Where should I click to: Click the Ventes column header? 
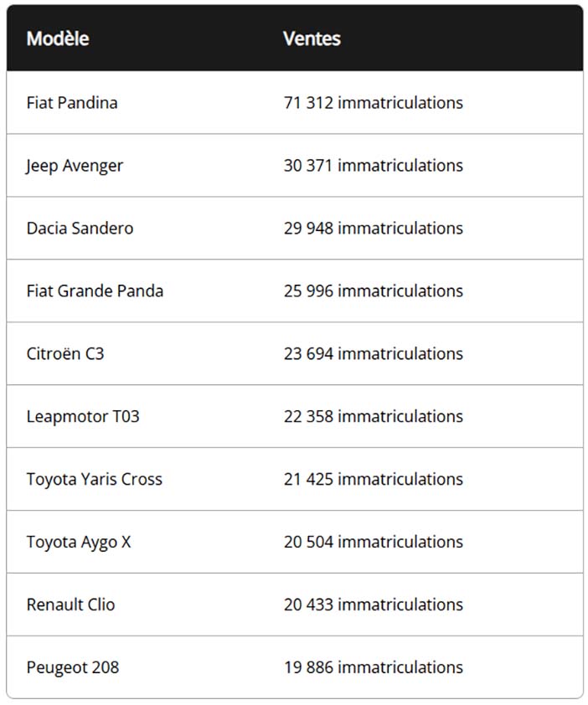[x=312, y=39]
